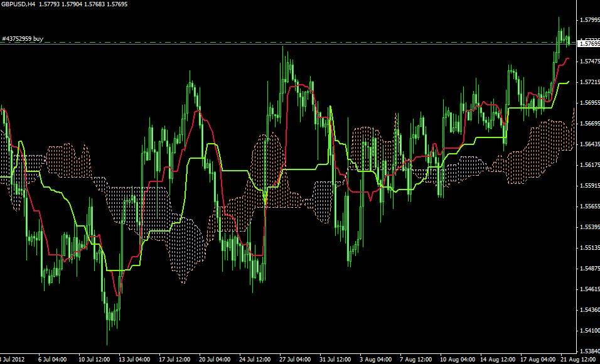Click the 14 Aug 12:00 time label
Image resolution: width=600 pixels, height=364 pixels.
[x=498, y=360]
